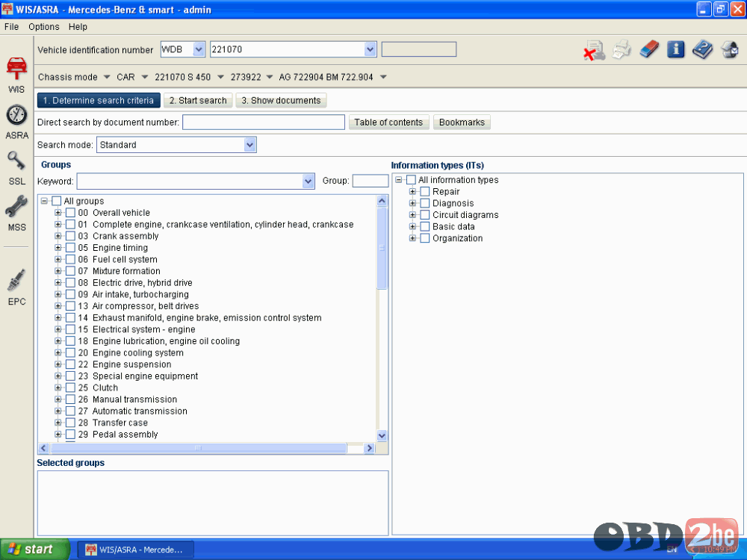Open the Chassis mode dropdown arrow
The height and width of the screenshot is (560, 747).
[107, 77]
